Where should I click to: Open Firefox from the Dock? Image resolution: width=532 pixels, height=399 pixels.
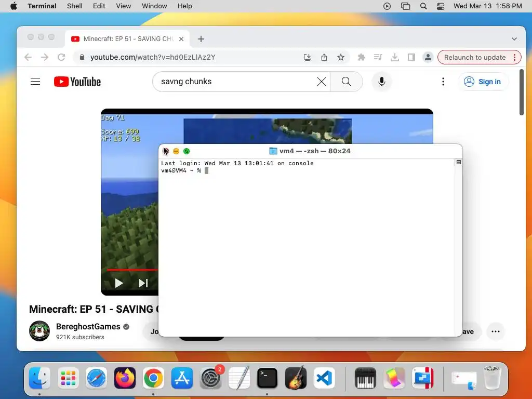(x=125, y=378)
